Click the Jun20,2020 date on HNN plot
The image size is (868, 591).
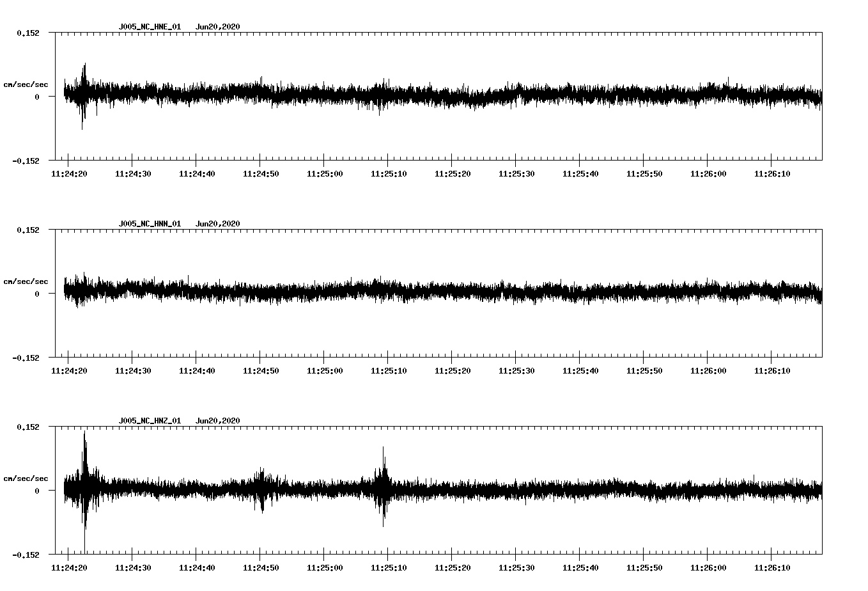(218, 224)
